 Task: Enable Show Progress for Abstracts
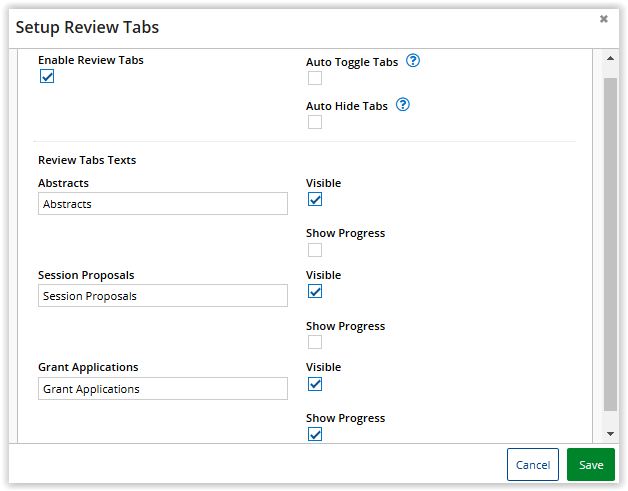pos(315,250)
